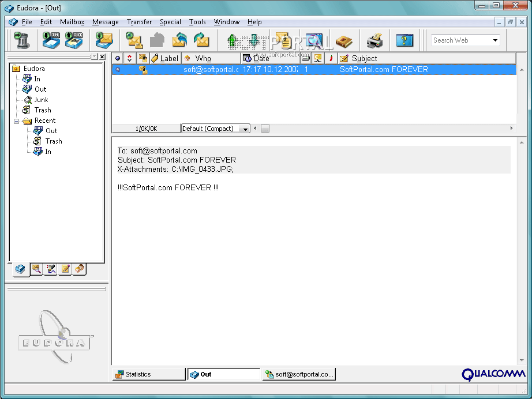The image size is (532, 399).
Task: Open the Help menu
Action: click(254, 22)
